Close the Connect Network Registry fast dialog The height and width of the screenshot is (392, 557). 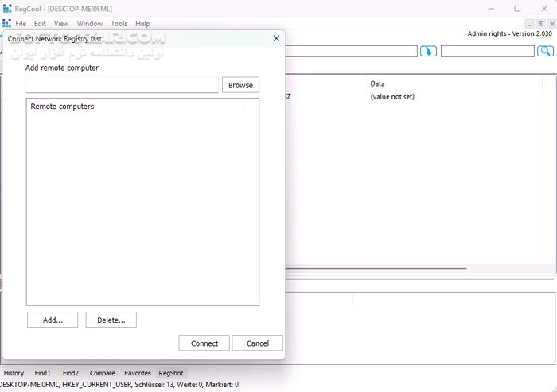pos(276,38)
